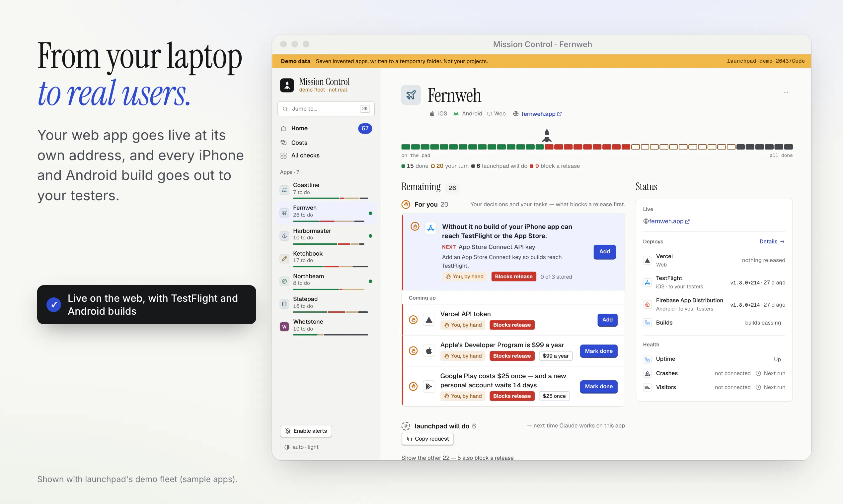
Task: Open the three-dot more menu beside Fernweh
Action: [786, 93]
